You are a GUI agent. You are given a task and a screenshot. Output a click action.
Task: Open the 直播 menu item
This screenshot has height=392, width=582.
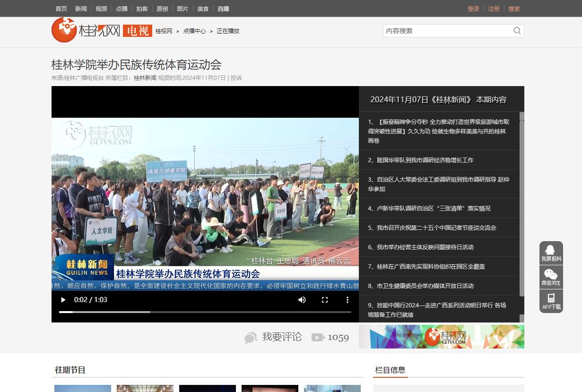tap(223, 9)
